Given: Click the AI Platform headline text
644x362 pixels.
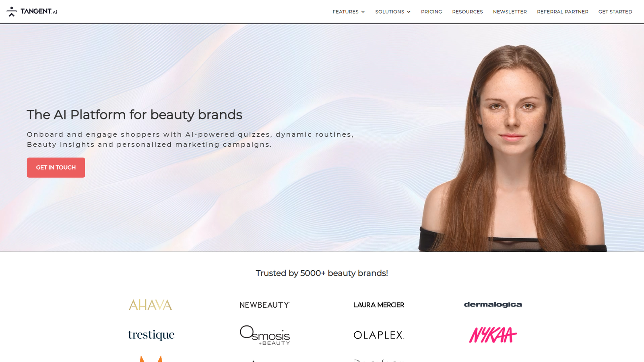Looking at the screenshot, I should click(x=134, y=115).
